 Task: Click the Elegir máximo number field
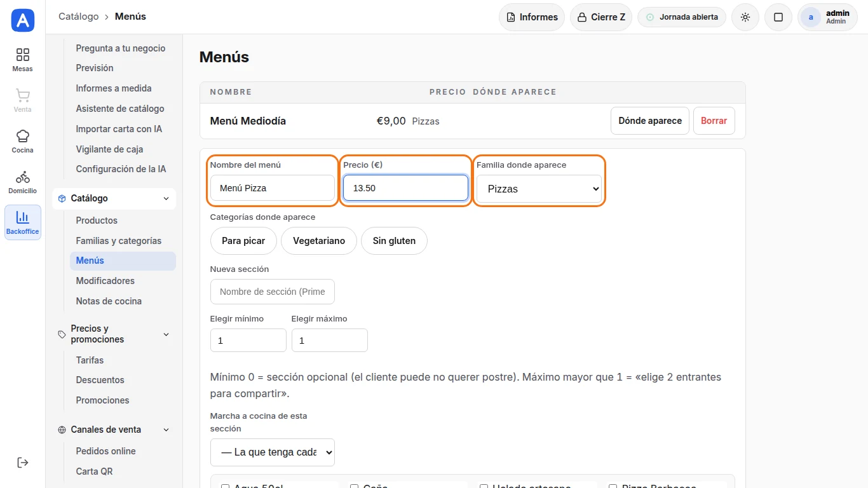click(330, 341)
